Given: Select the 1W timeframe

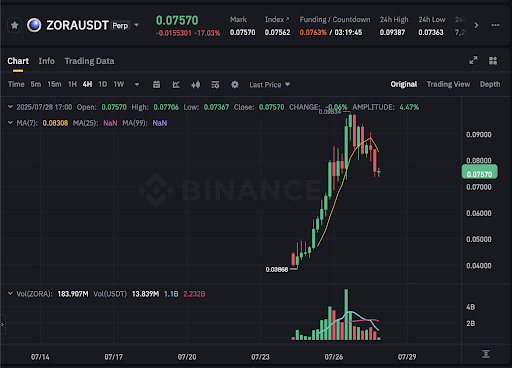Looking at the screenshot, I should coord(119,84).
